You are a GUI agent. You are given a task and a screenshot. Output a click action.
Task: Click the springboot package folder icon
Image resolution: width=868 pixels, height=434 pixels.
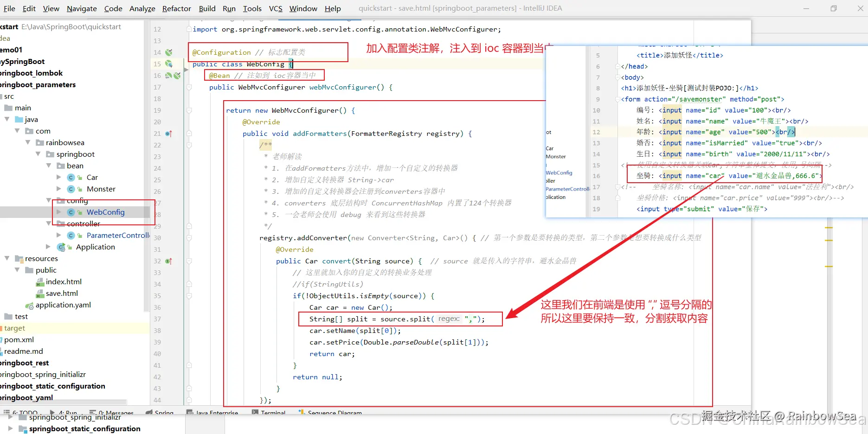tap(50, 154)
